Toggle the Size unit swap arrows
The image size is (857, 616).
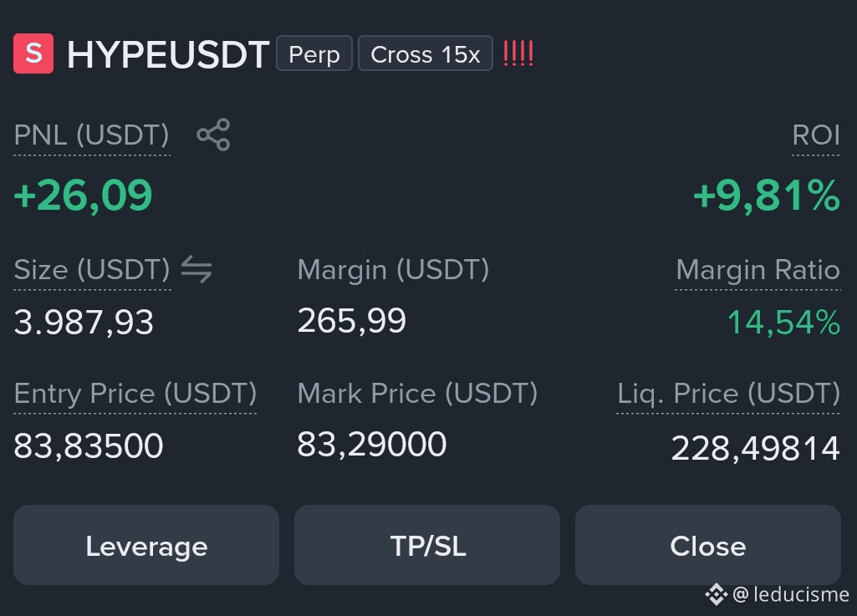[196, 269]
